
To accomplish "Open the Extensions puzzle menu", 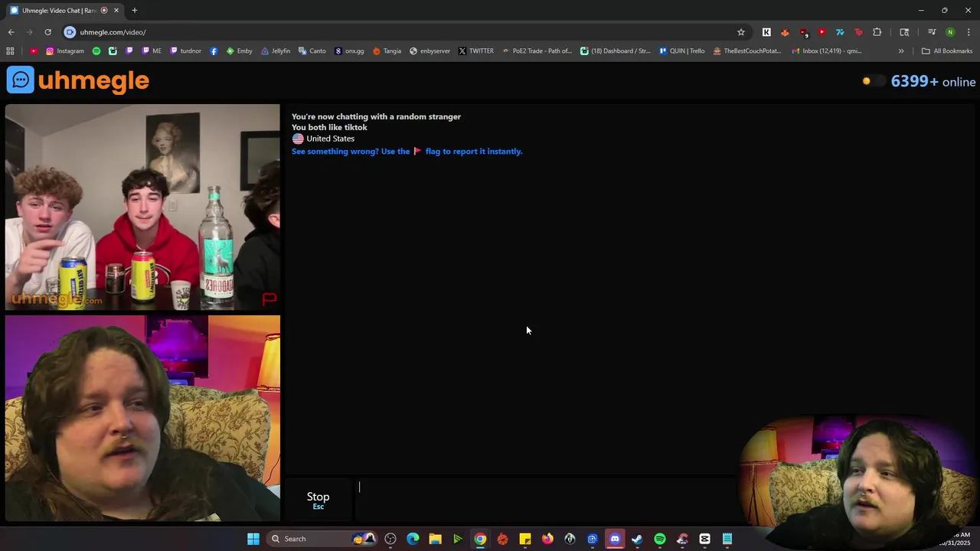I will coord(877,32).
